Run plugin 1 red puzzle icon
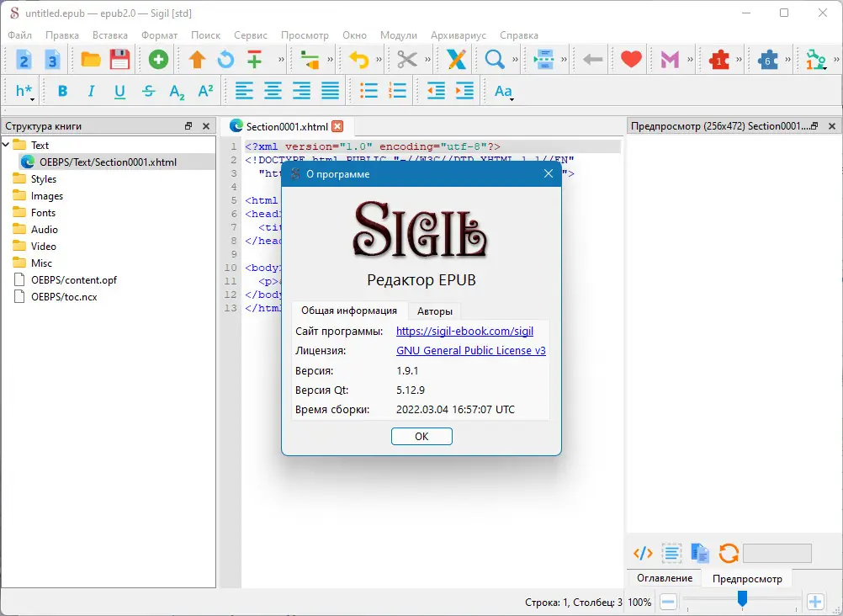Viewport: 843px width, 616px height. [x=718, y=59]
